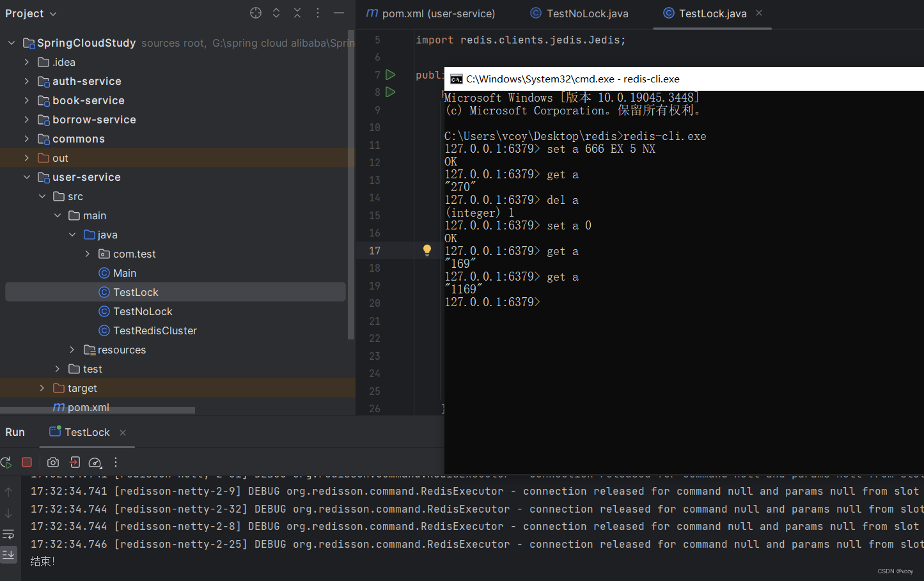Click the Select Opened File crosshair icon

256,13
